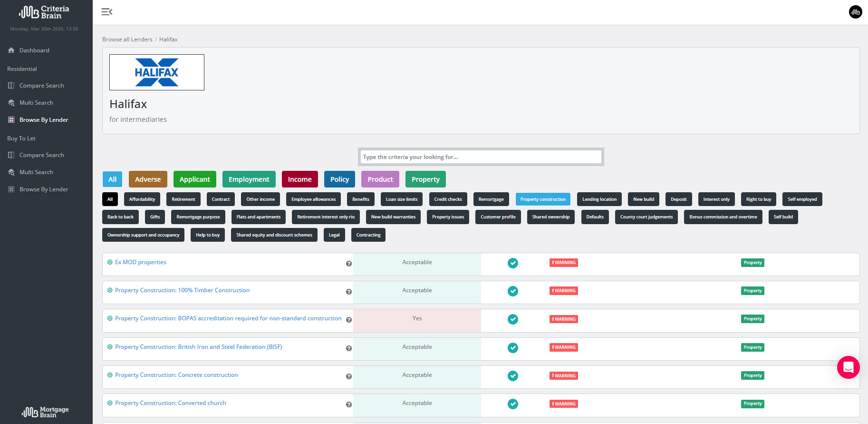Go to Browse all Lenders breadcrumb
The image size is (868, 424).
click(x=127, y=39)
